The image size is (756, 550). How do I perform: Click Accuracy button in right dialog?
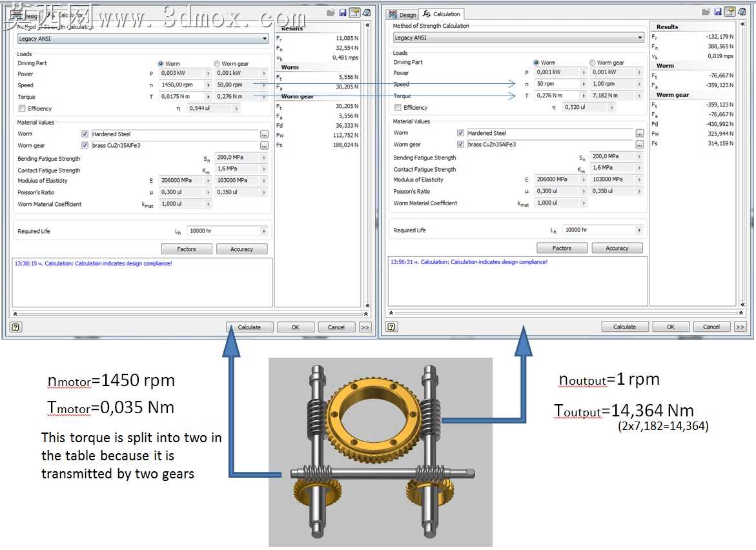pyautogui.click(x=617, y=249)
